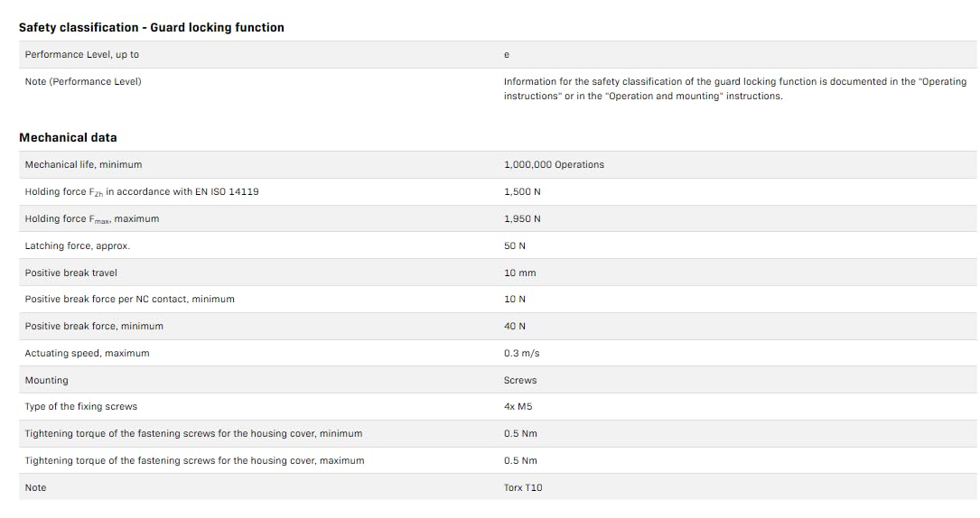This screenshot has width=980, height=518.
Task: Click the Mounting value 'Screws'
Action: [x=520, y=380]
